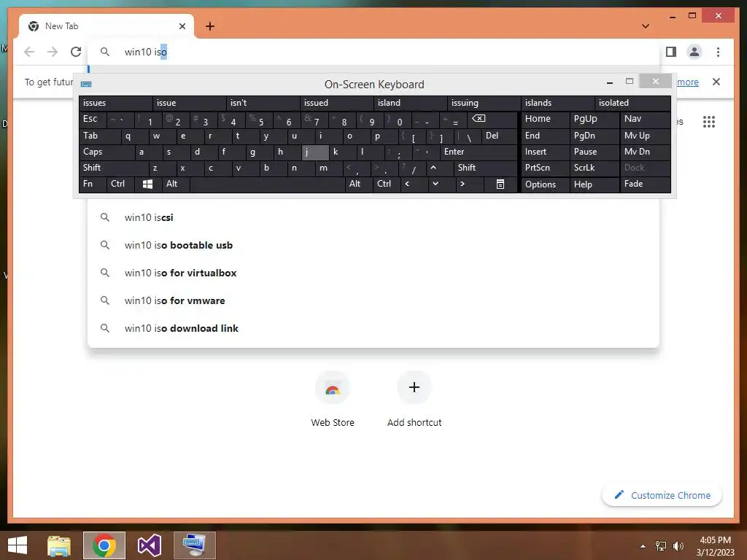Click the network icon in system tray
This screenshot has width=747, height=560.
pos(661,545)
